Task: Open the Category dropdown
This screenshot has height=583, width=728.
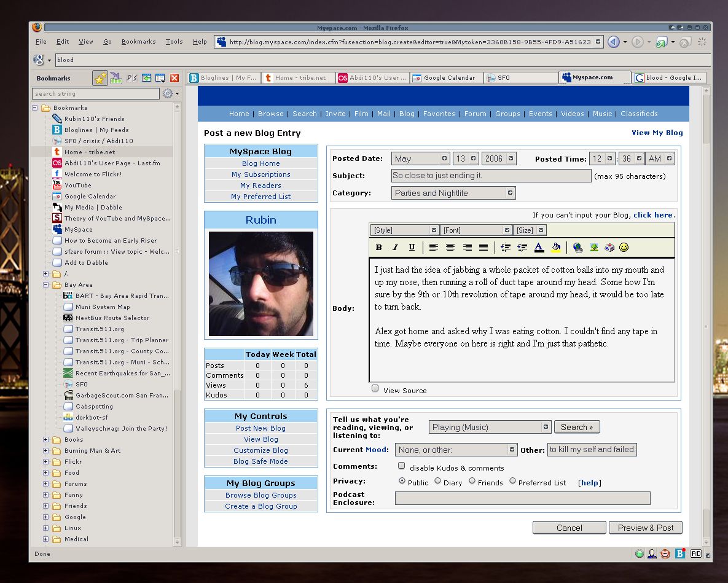Action: [454, 193]
